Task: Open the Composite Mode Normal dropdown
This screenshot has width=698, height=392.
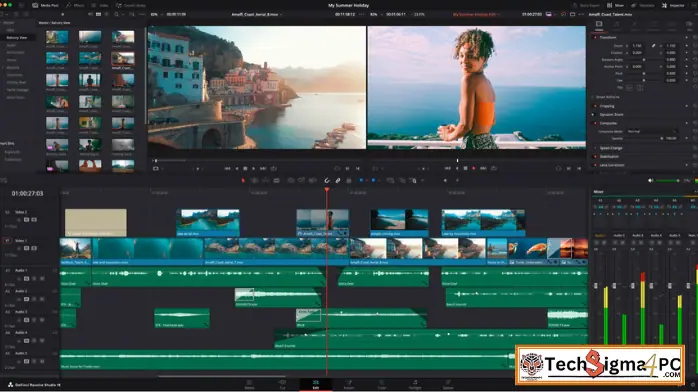Action: (x=652, y=131)
